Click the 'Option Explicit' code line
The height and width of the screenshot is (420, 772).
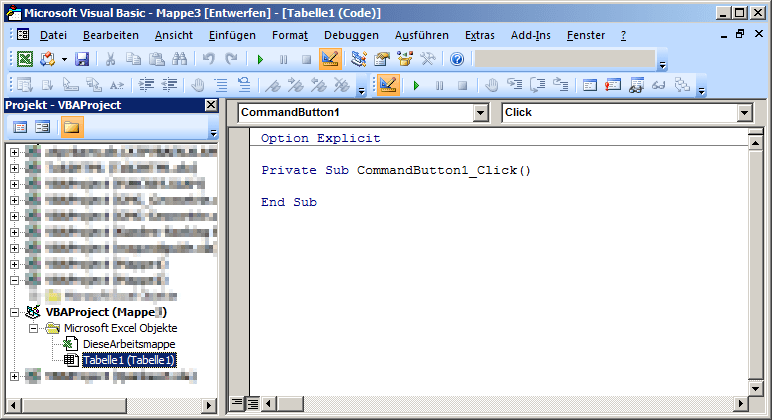pyautogui.click(x=321, y=138)
